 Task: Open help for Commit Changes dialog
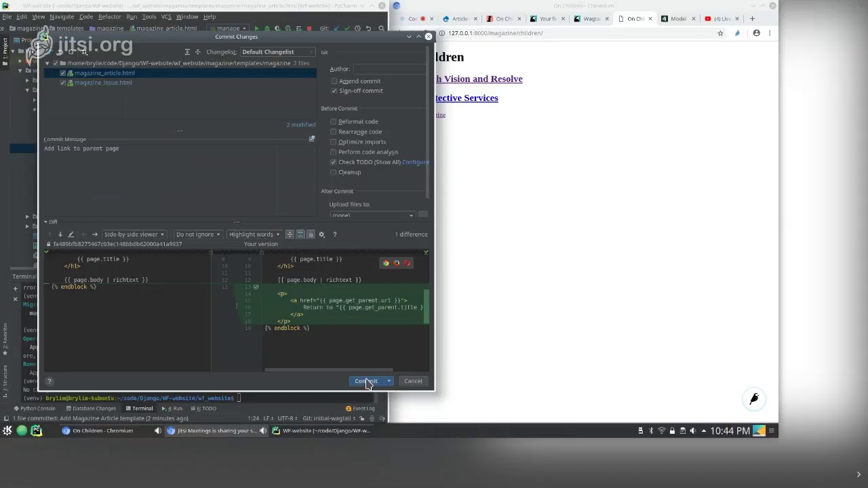[50, 381]
